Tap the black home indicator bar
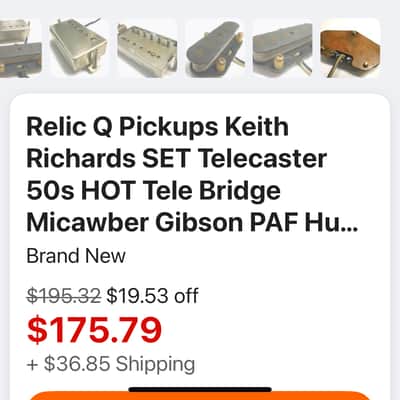Viewport: 400px width, 400px height. click(200, 389)
